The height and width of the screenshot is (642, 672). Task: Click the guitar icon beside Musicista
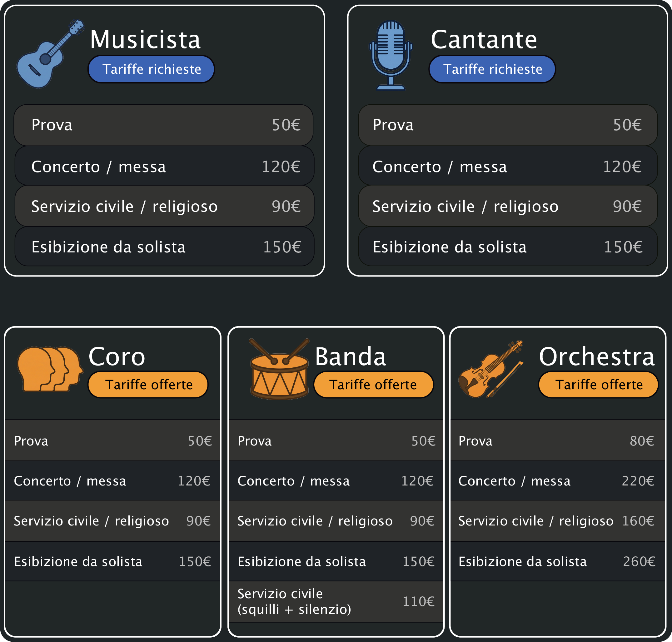50,54
